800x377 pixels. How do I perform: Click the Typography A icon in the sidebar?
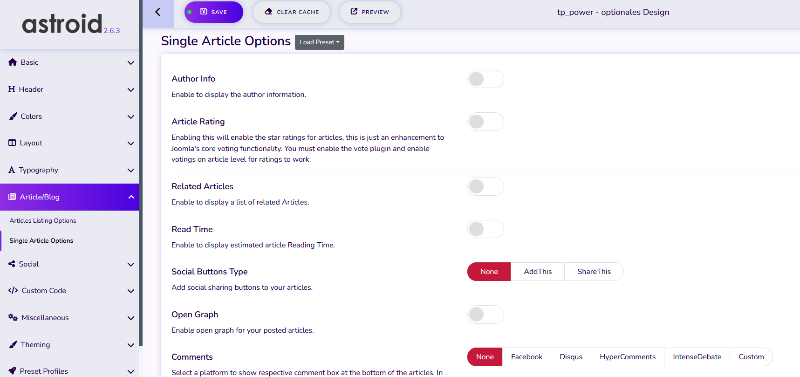coord(12,170)
